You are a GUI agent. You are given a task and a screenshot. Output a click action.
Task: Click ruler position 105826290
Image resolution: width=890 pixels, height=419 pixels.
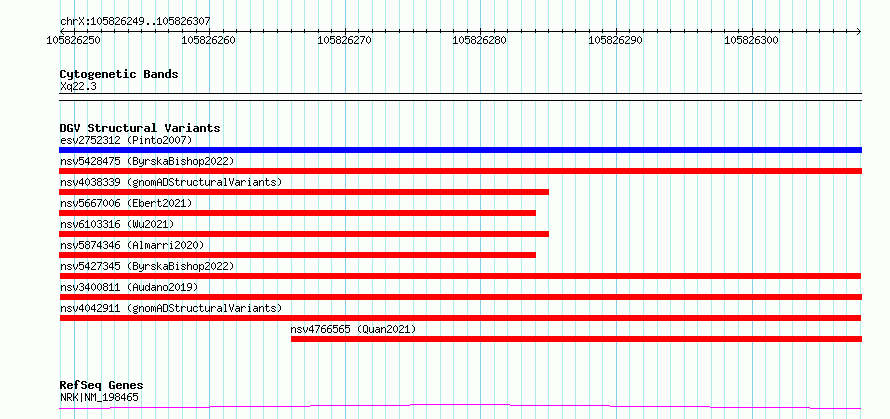616,40
